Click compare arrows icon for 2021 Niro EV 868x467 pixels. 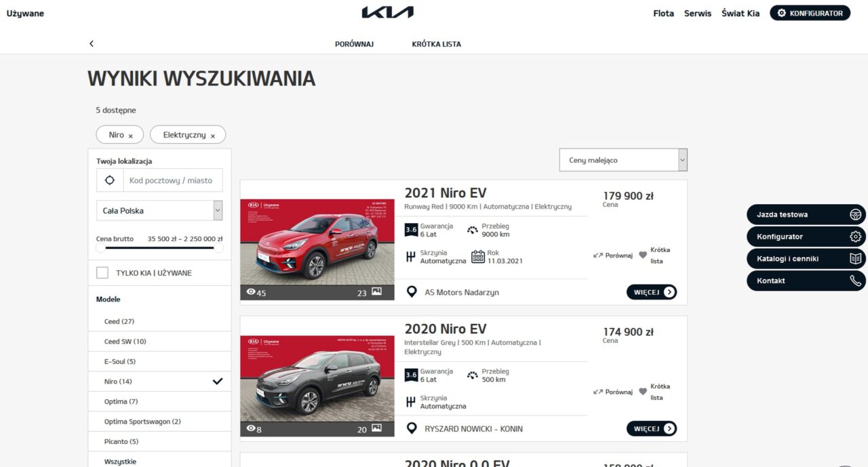[597, 256]
